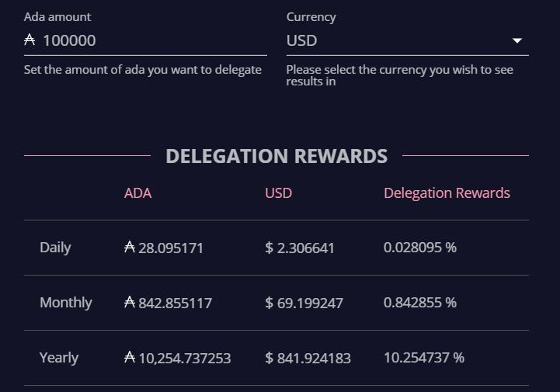
Task: Click the Delegation Rewards column header
Action: 447,193
